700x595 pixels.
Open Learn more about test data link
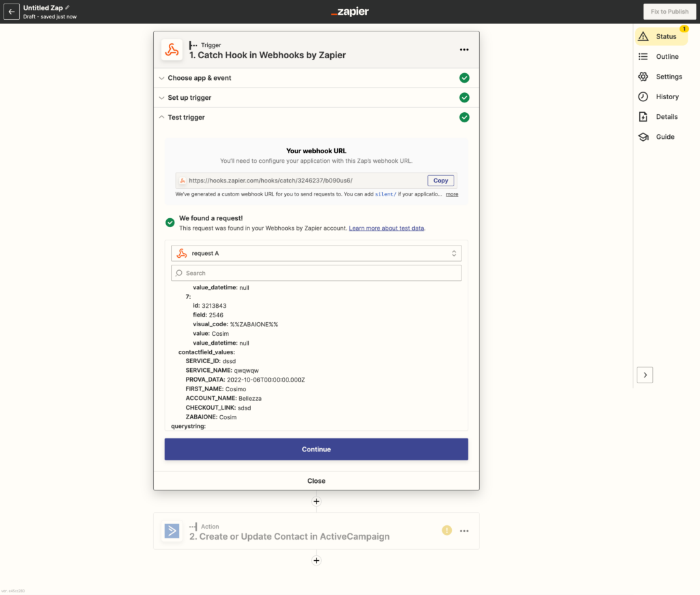[386, 228]
